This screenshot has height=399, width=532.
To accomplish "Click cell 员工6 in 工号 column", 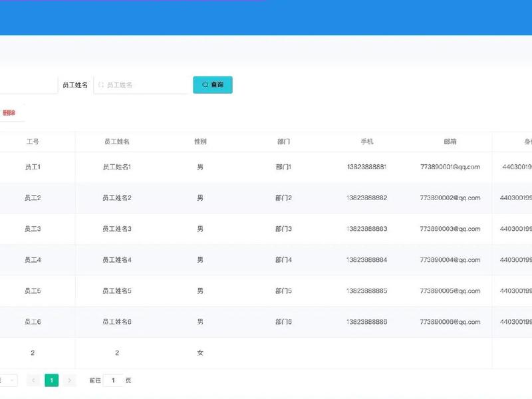I will tap(33, 322).
